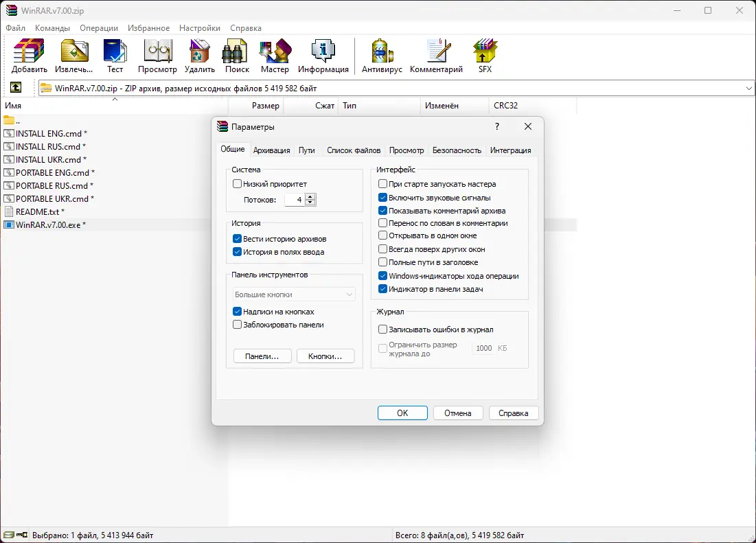756x543 pixels.
Task: Click the Кнопки... button
Action: click(325, 356)
